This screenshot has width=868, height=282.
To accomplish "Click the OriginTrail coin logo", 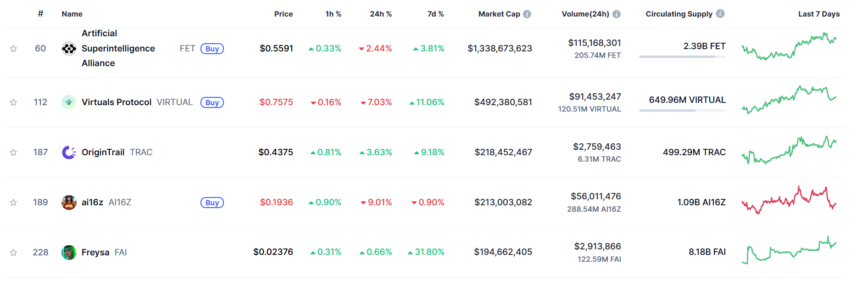I will pyautogui.click(x=69, y=152).
